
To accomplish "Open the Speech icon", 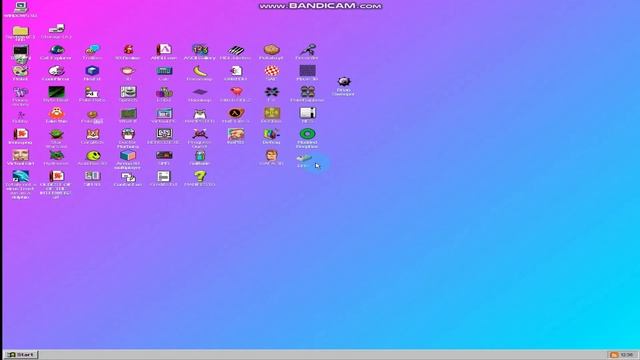I will (x=128, y=92).
